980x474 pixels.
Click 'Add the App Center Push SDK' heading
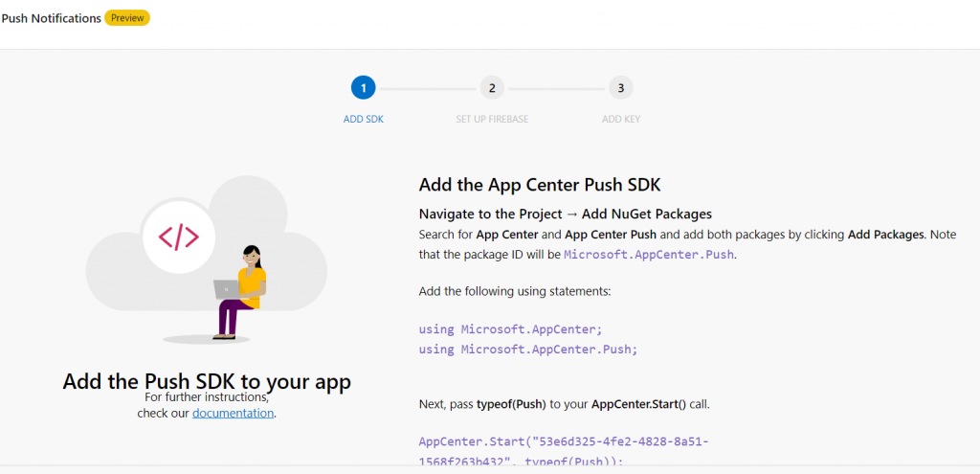tap(540, 185)
